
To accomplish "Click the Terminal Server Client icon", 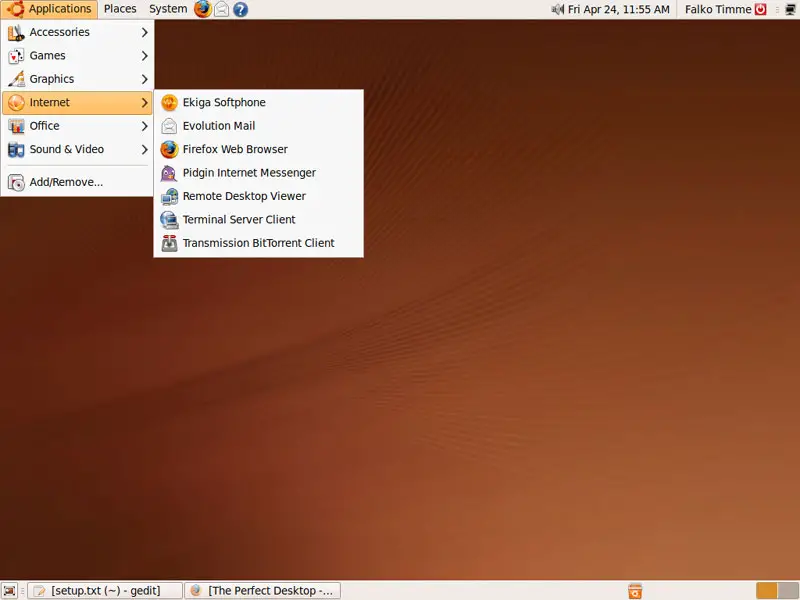I will click(169, 220).
